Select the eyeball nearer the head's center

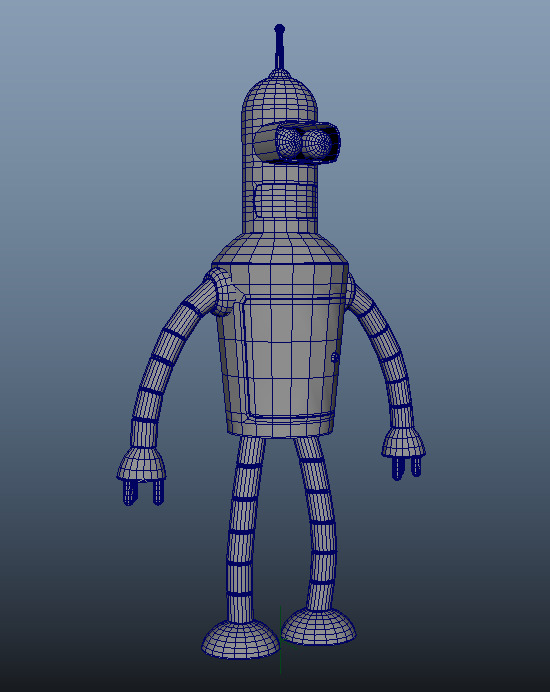[x=288, y=142]
